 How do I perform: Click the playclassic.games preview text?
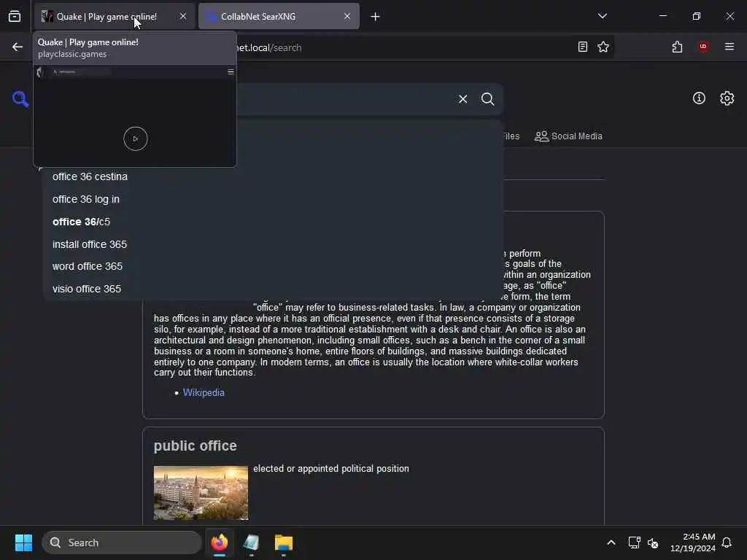(72, 54)
